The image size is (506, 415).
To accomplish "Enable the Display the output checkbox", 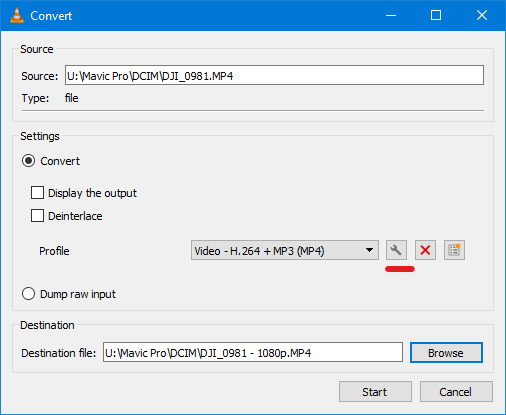I will coord(37,193).
